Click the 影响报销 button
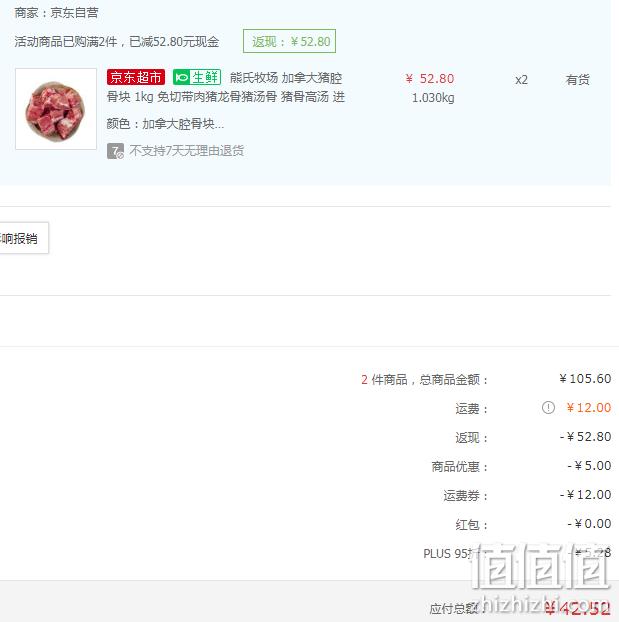 point(24,238)
